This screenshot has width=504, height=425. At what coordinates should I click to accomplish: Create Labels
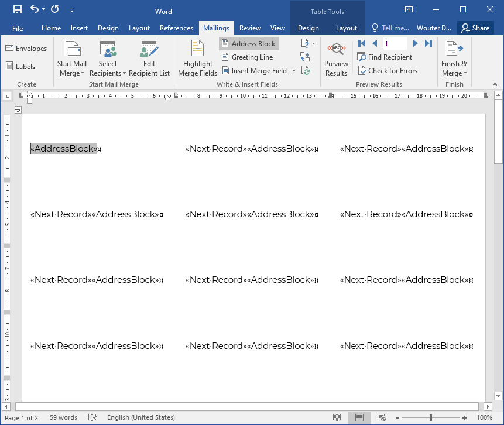(20, 67)
